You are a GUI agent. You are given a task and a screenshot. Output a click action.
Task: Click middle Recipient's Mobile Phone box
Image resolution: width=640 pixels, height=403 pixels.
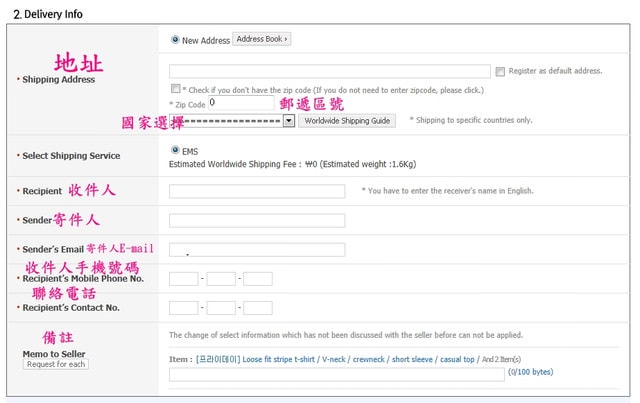221,279
